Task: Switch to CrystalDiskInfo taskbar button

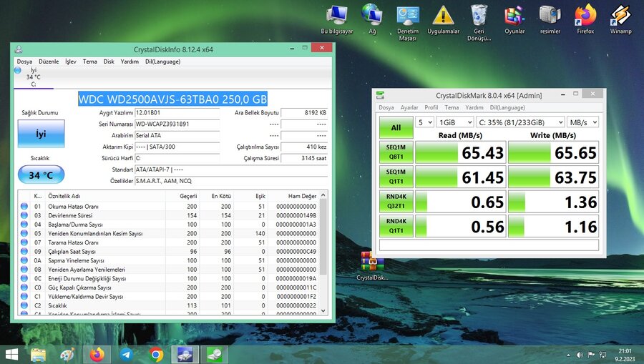Action: coord(185,354)
